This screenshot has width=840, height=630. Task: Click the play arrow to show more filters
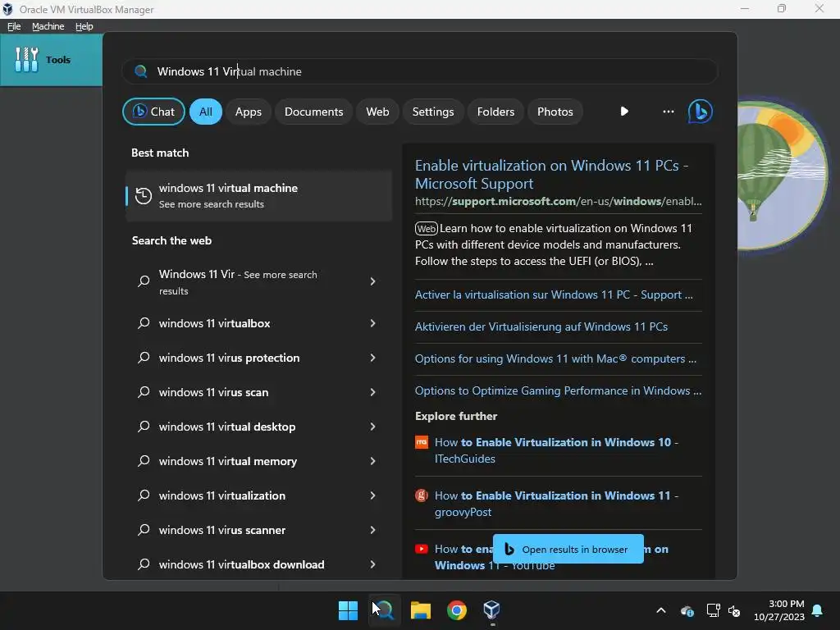point(624,112)
